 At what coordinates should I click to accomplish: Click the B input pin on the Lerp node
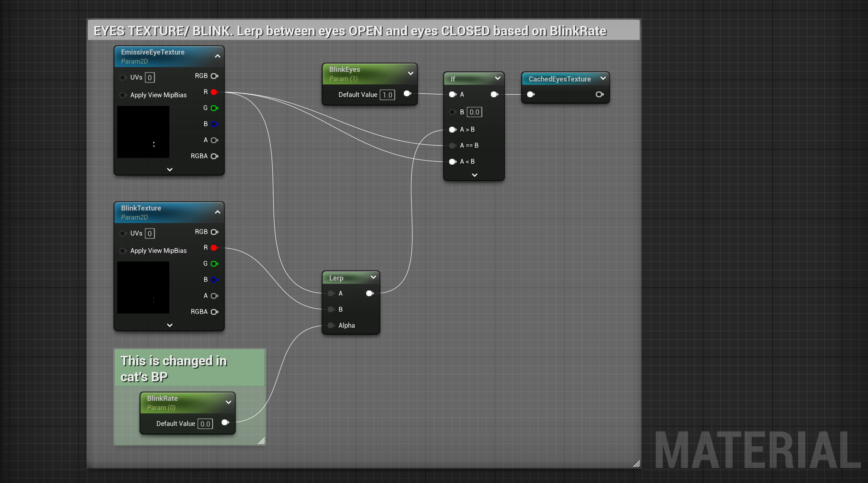coord(331,310)
